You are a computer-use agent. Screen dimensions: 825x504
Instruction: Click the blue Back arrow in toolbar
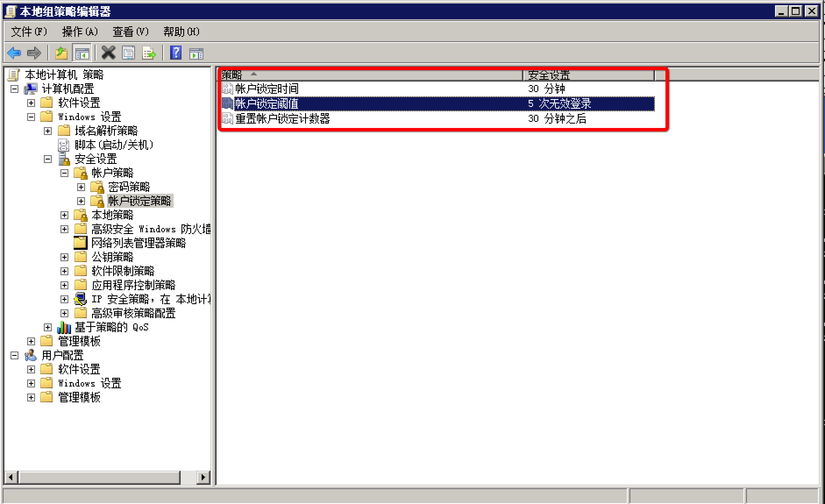[x=14, y=53]
